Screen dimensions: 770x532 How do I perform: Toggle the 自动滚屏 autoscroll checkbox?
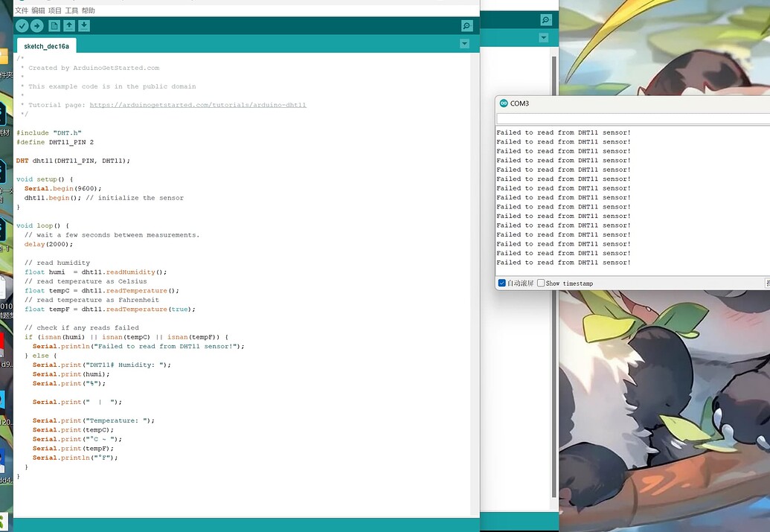(502, 283)
